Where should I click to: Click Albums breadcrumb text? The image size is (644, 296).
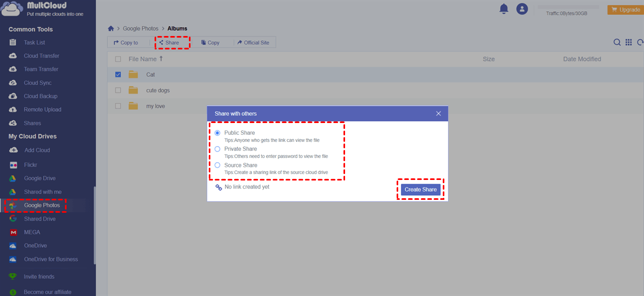[177, 28]
